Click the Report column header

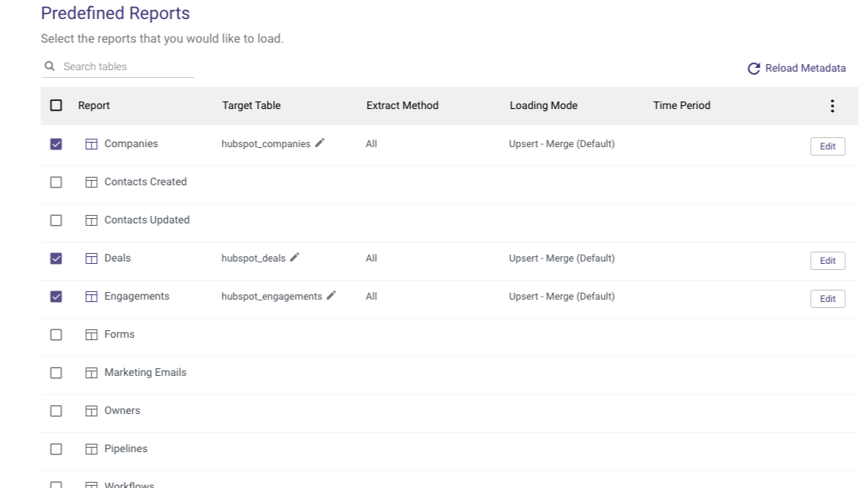94,105
